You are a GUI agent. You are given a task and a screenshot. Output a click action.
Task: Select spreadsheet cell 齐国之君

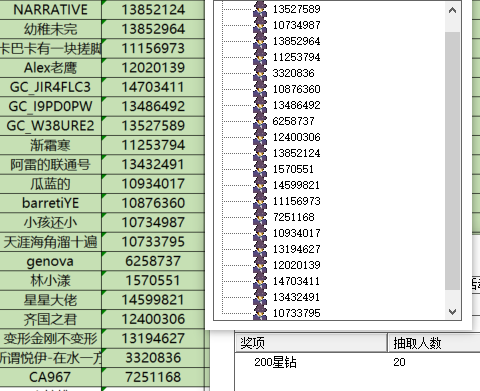pyautogui.click(x=51, y=319)
